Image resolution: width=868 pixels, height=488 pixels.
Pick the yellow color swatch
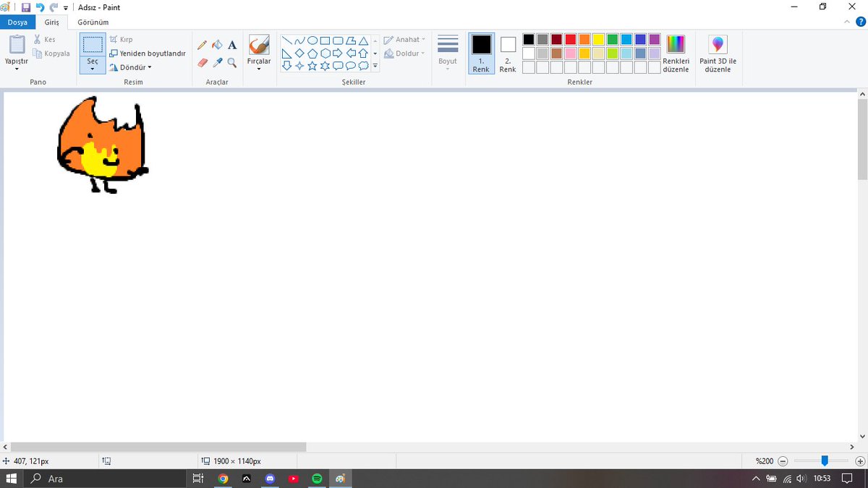(599, 39)
